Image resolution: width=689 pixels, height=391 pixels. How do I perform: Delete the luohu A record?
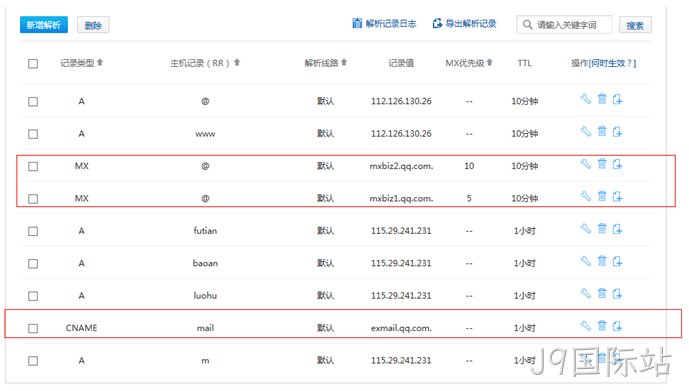[x=602, y=293]
